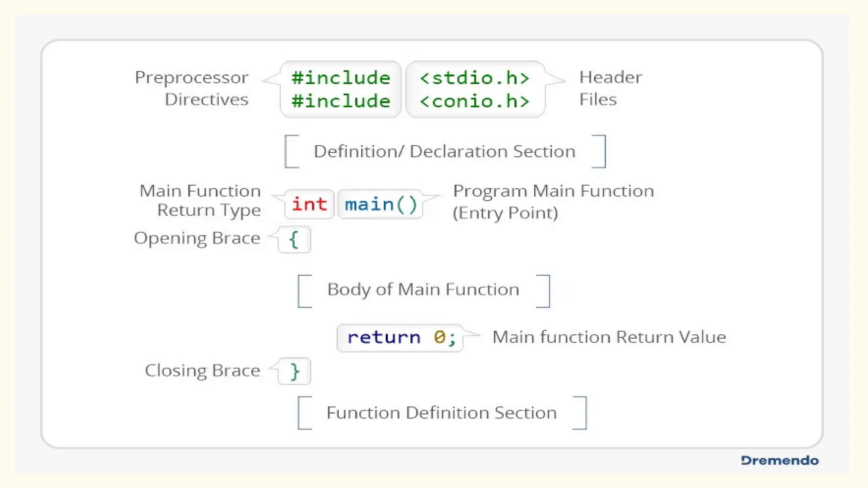Click the Dremendo logo text
This screenshot has height=488, width=868.
779,460
